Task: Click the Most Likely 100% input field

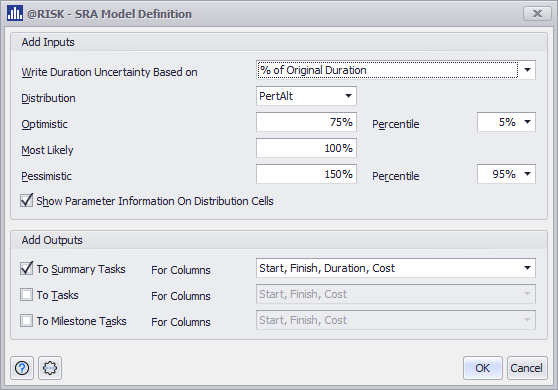Action: tap(306, 148)
